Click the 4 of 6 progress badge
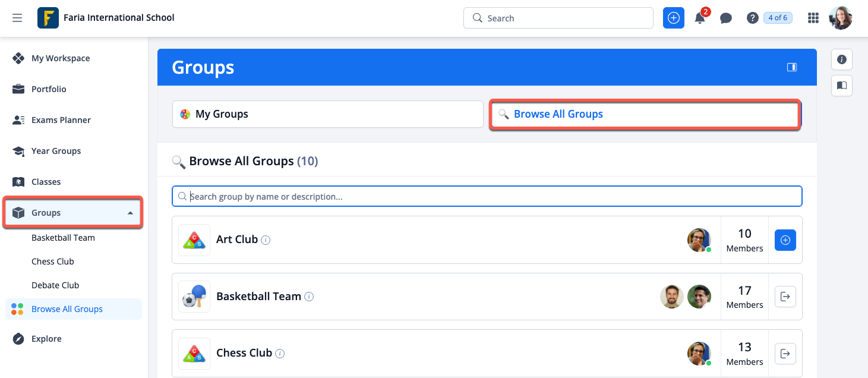868x378 pixels. point(778,18)
